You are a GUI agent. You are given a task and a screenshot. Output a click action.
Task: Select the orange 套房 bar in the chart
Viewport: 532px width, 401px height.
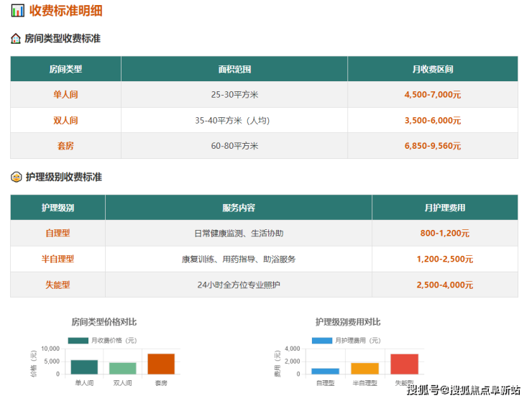point(161,364)
